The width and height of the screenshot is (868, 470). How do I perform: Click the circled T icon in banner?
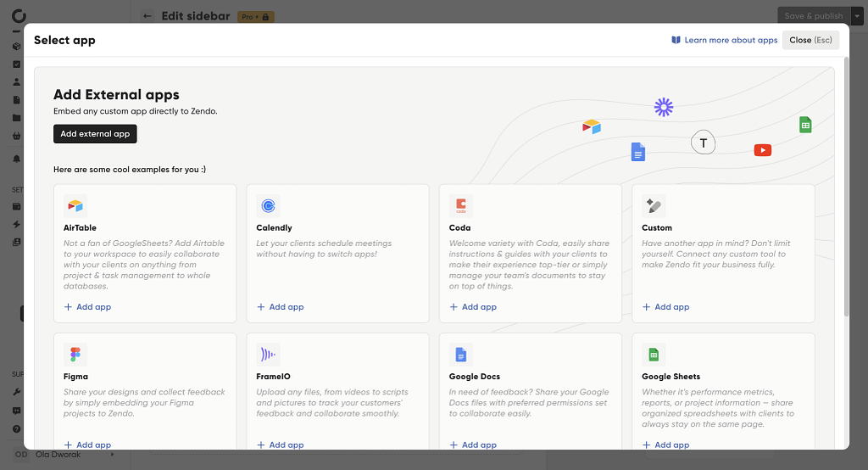703,143
